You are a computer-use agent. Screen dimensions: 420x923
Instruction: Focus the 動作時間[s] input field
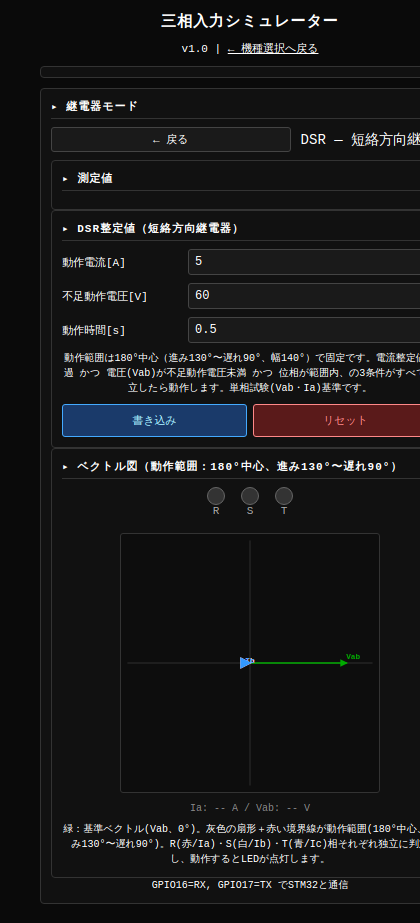304,330
